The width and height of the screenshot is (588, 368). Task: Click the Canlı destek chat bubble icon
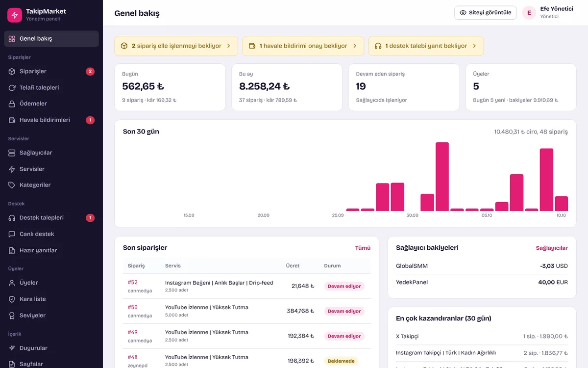point(12,234)
